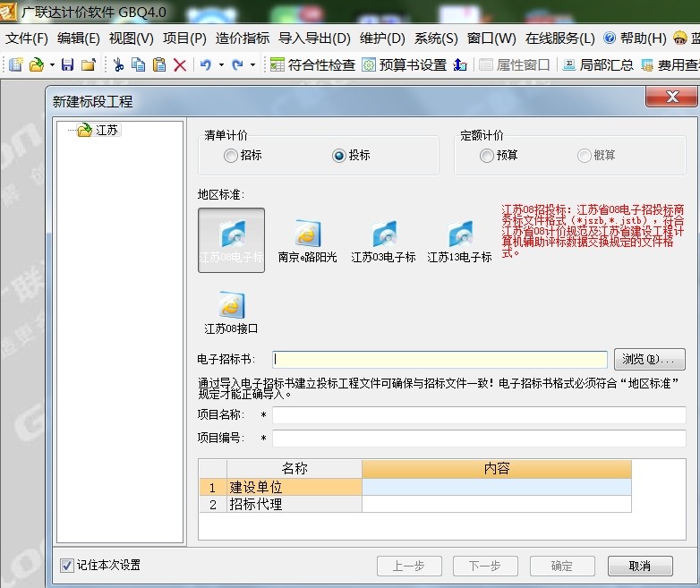Click the 项目编号 input field
700x588 pixels.
(x=479, y=438)
